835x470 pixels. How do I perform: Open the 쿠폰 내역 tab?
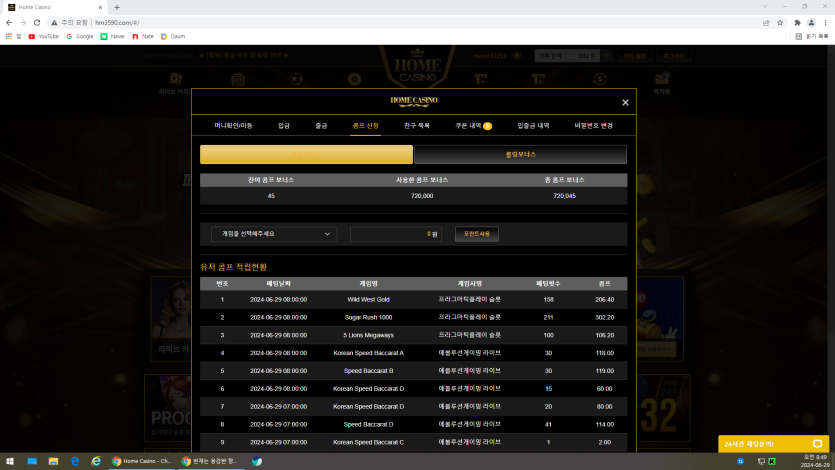[473, 126]
